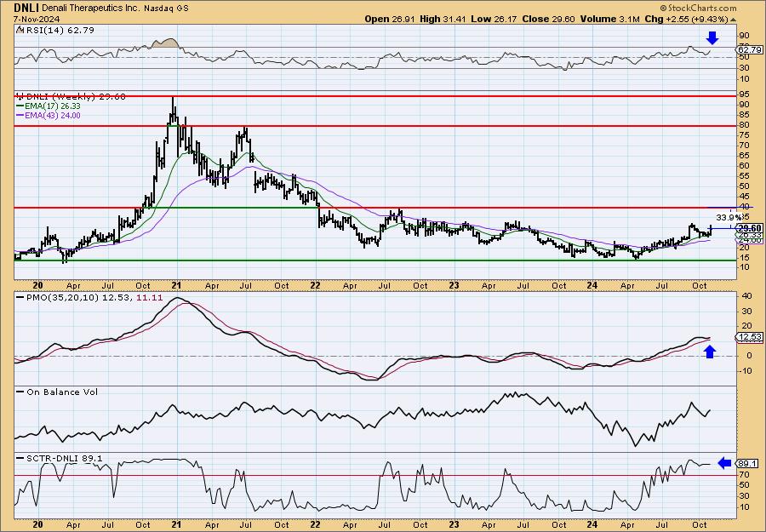Image resolution: width=766 pixels, height=532 pixels.
Task: Click the OHLC bar icon before DNLI (Weekly)
Action: click(20, 97)
